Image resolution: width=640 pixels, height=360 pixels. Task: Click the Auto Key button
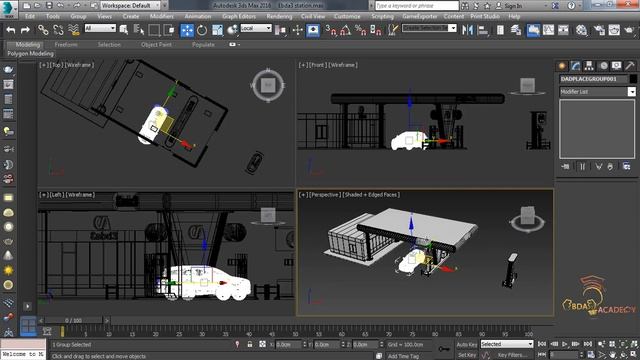(x=467, y=344)
